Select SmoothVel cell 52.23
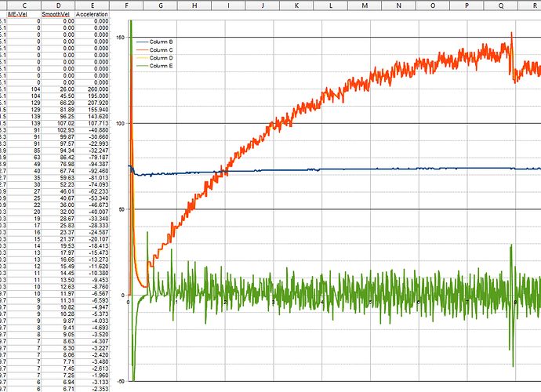The width and height of the screenshot is (541, 392). tap(58, 184)
